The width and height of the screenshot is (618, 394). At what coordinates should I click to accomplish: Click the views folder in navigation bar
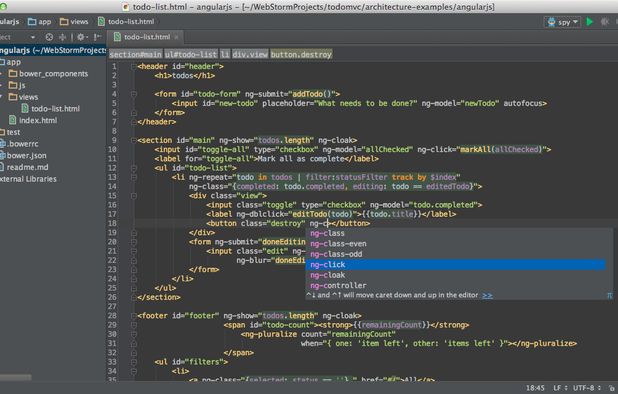(x=74, y=22)
